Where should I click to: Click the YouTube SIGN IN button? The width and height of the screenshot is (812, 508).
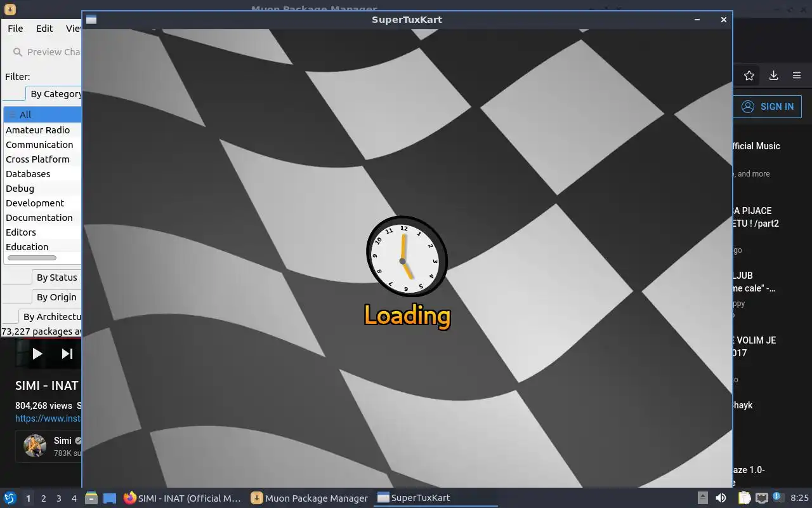(x=768, y=107)
